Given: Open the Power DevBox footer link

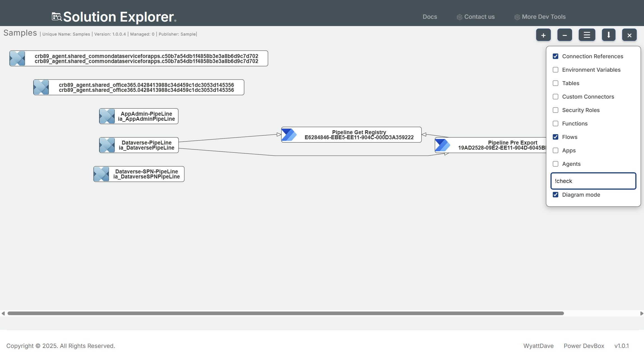Looking at the screenshot, I should tap(584, 346).
